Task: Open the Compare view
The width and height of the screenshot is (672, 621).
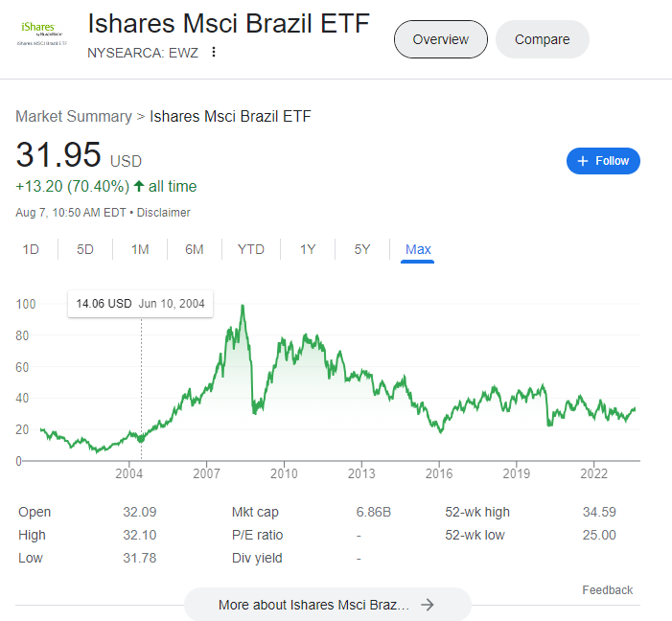Action: click(543, 39)
